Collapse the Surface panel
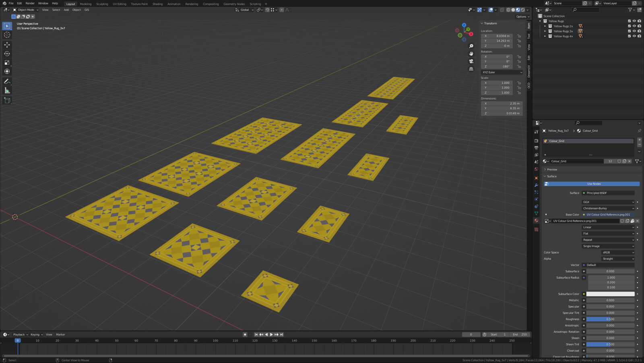 551,176
